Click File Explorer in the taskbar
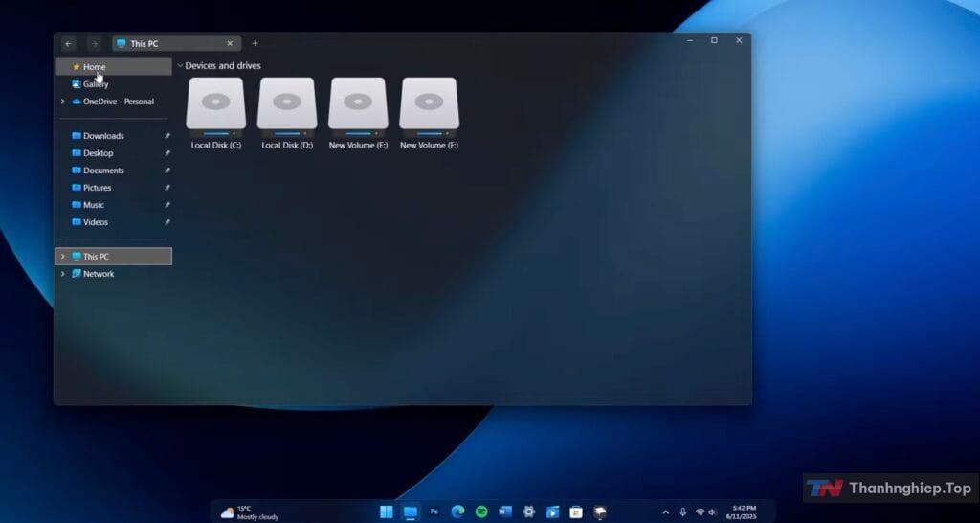This screenshot has height=523, width=980. (x=411, y=512)
